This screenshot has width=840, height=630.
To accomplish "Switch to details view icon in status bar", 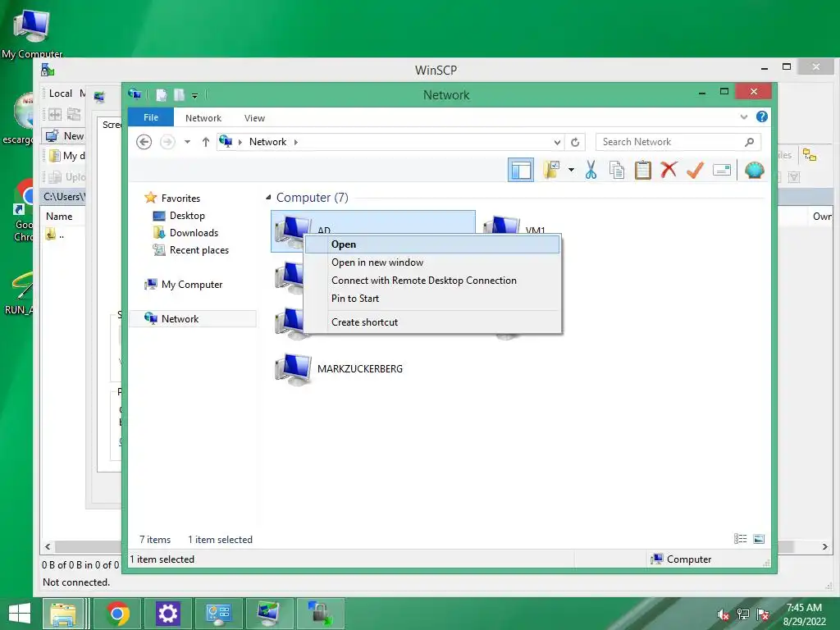I will click(x=741, y=539).
